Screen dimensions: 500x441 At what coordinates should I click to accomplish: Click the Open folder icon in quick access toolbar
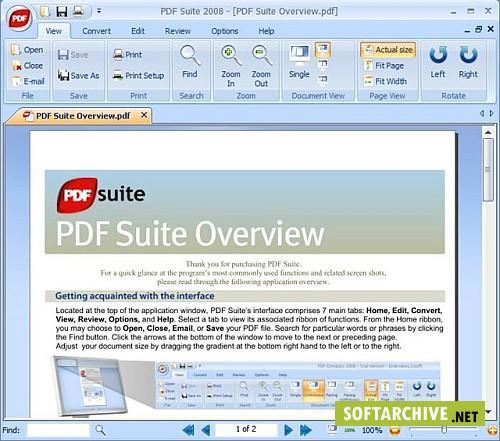click(x=45, y=12)
